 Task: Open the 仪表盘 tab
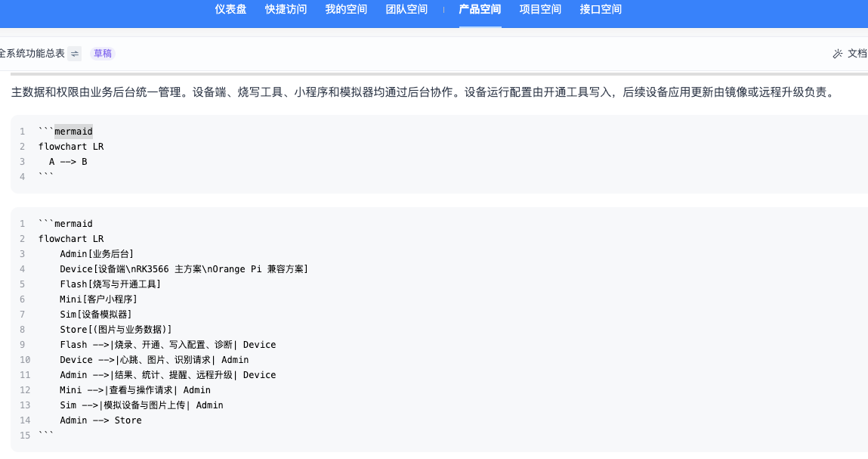click(x=230, y=9)
